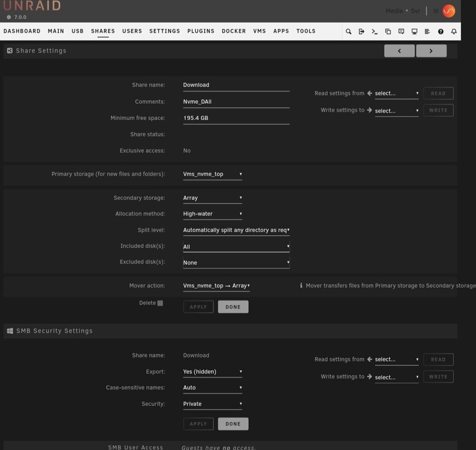Click the Share Settings header icon

10,50
